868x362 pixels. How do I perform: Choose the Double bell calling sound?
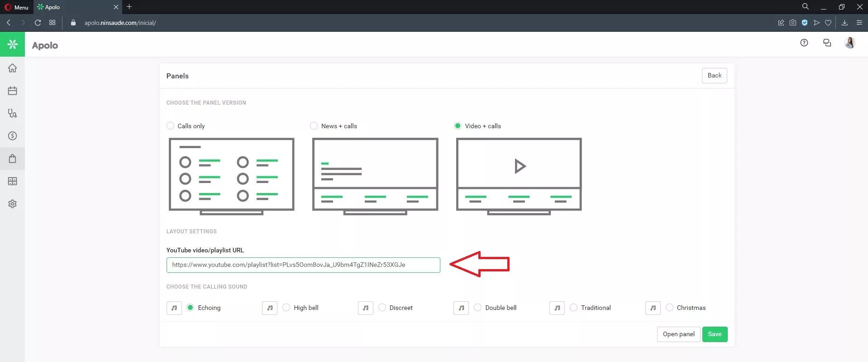pos(477,308)
